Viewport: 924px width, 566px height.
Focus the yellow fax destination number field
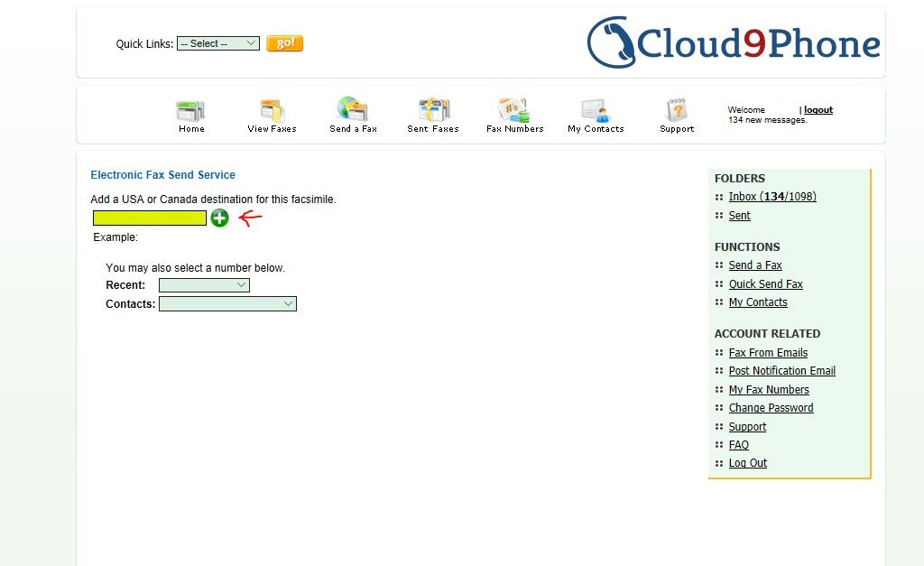coord(150,218)
